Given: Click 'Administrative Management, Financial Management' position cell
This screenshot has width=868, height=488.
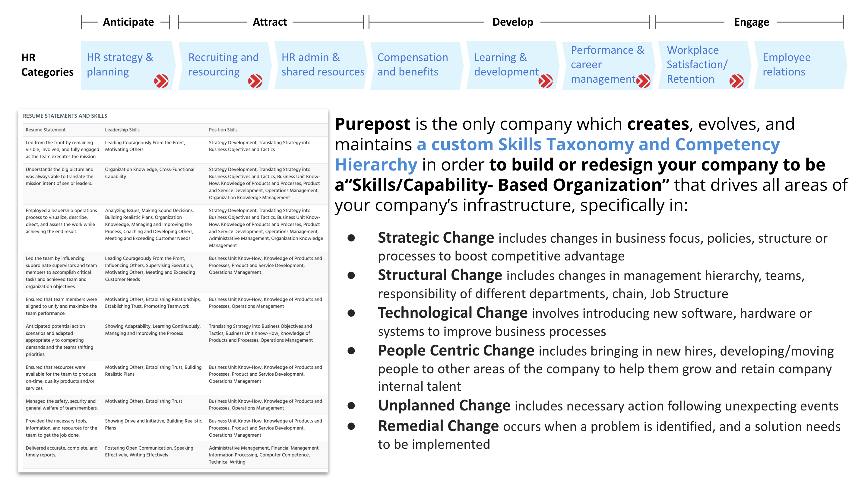Looking at the screenshot, I should coord(264,455).
